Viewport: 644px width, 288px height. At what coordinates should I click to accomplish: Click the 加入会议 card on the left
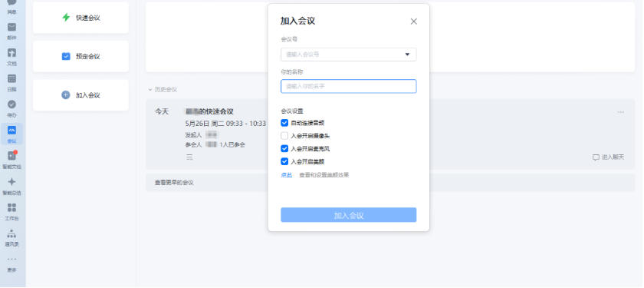[80, 95]
